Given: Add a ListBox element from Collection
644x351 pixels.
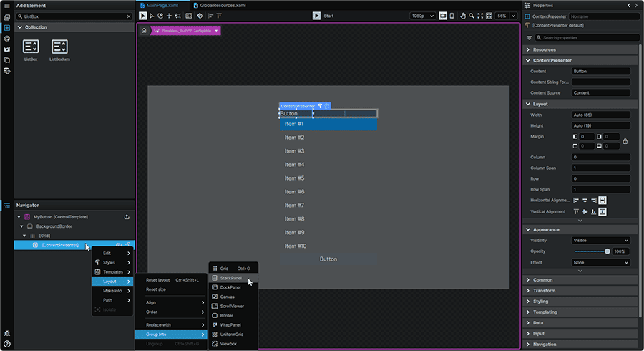Looking at the screenshot, I should coord(31,50).
